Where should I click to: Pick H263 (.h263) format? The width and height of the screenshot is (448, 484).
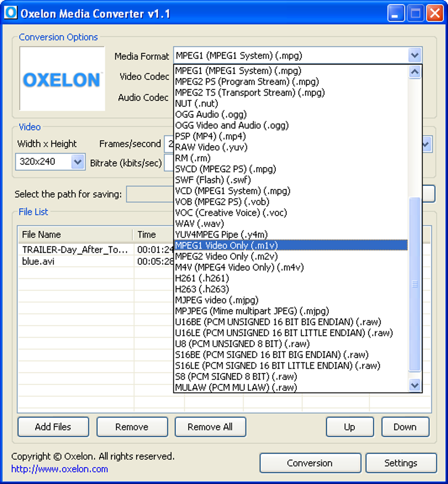tap(291, 289)
